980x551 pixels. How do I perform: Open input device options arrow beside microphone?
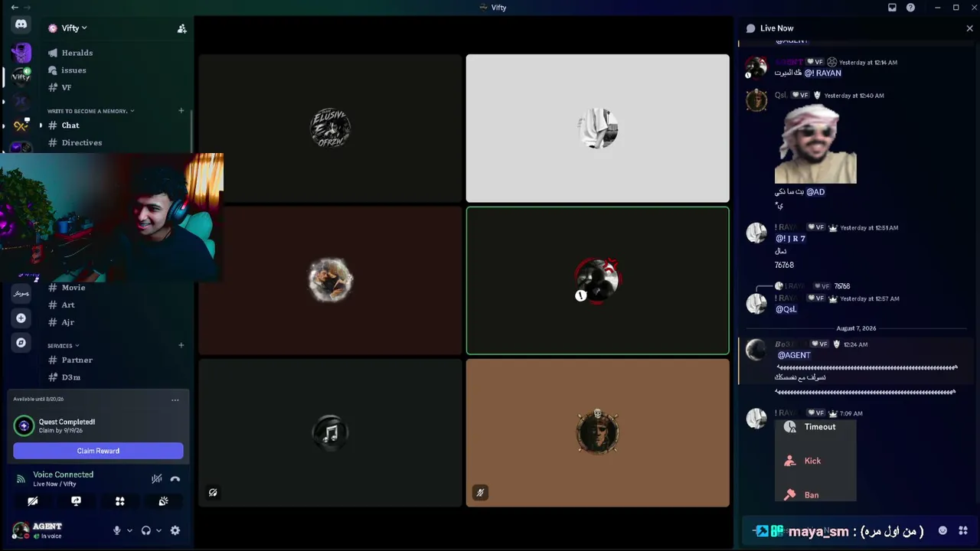click(129, 530)
